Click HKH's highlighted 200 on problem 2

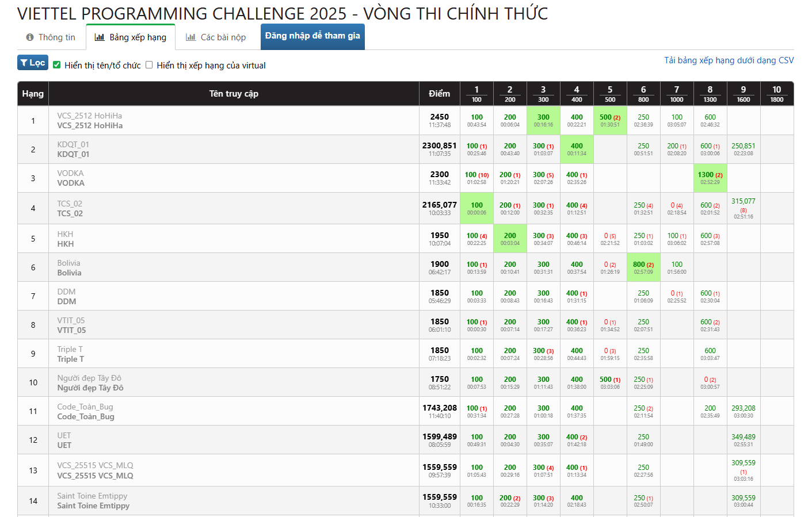[510, 239]
